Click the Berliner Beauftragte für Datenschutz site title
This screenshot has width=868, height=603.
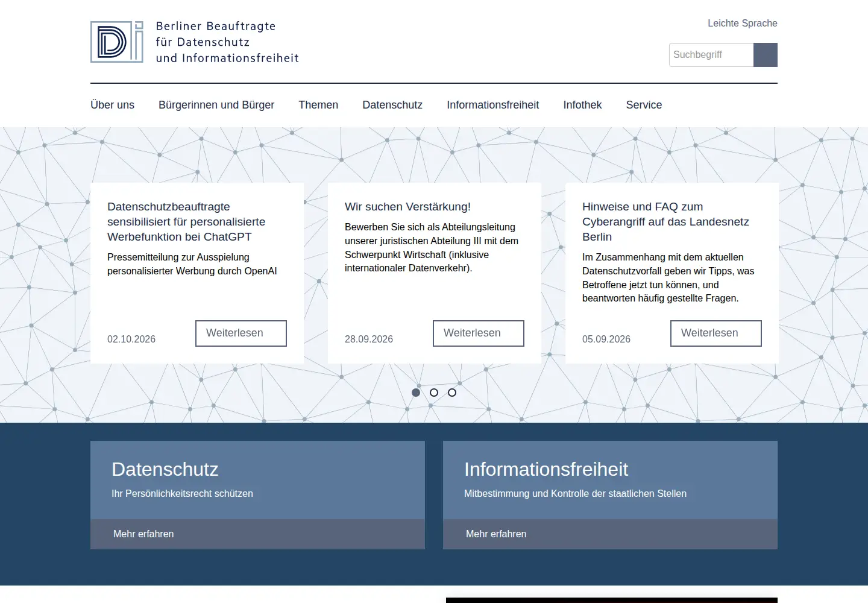point(227,42)
